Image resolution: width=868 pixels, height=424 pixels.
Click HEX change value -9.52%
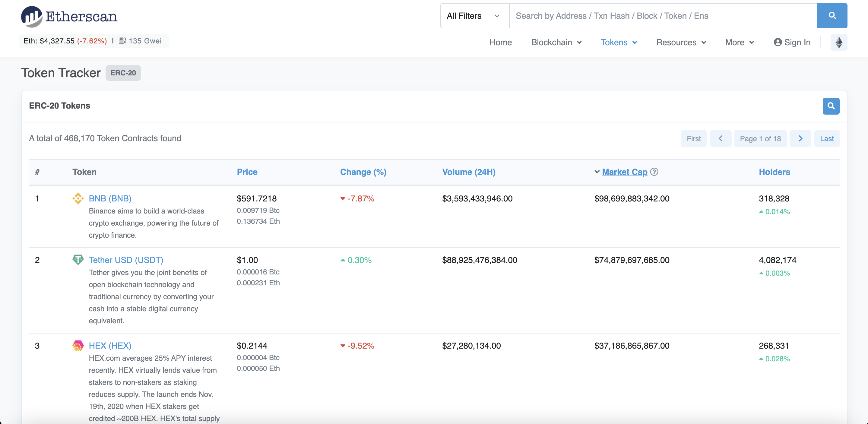360,346
